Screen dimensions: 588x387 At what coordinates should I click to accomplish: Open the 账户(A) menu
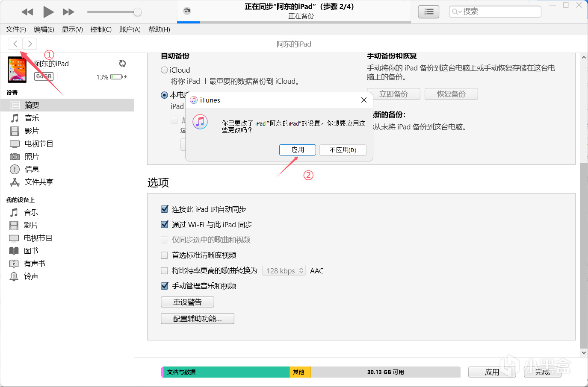130,29
